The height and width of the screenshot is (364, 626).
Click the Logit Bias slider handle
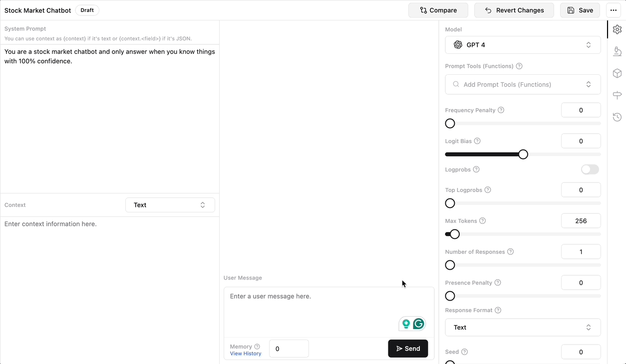click(x=523, y=154)
